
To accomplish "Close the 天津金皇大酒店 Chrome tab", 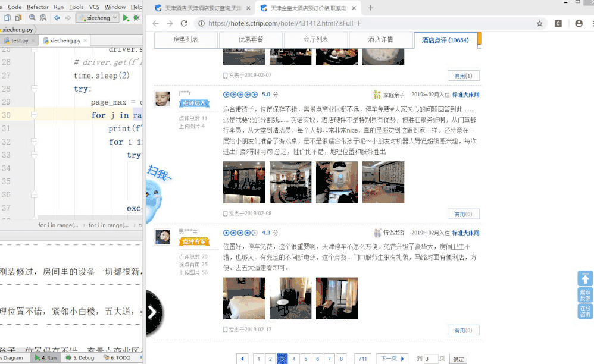I will 354,8.
